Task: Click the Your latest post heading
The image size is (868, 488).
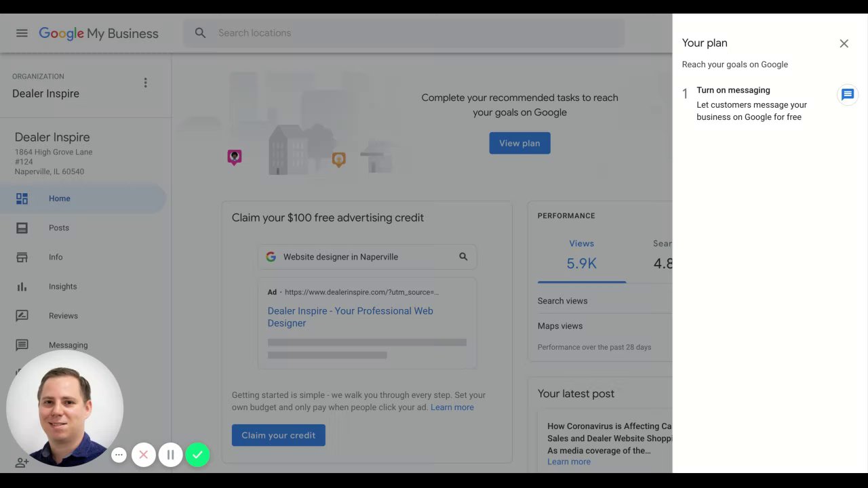Action: tap(576, 394)
